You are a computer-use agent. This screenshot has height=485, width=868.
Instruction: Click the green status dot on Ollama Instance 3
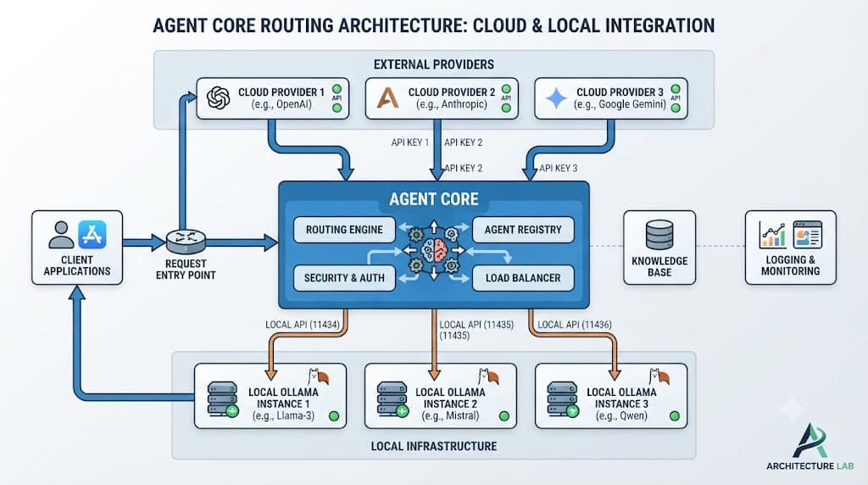[x=674, y=415]
